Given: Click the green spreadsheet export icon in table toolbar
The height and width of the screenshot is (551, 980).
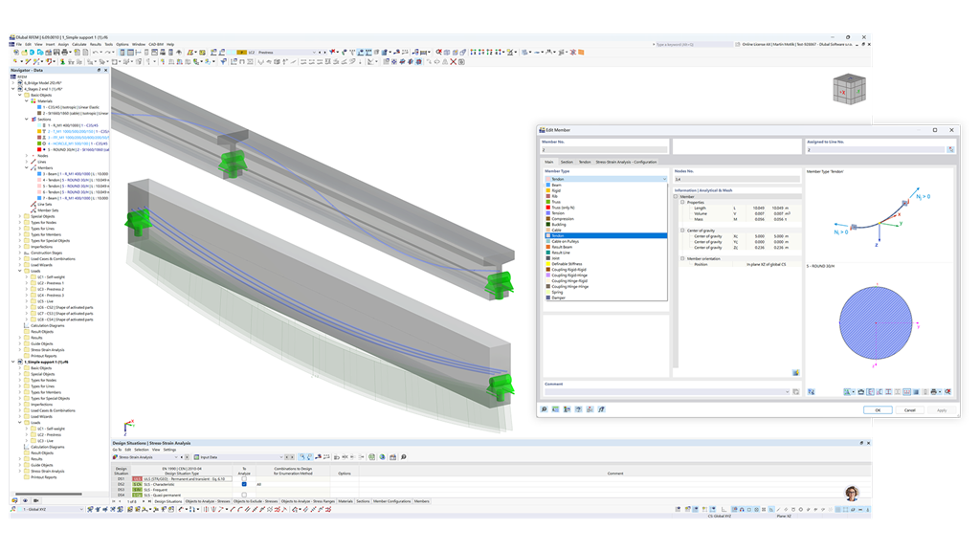Looking at the screenshot, I should coord(371,457).
